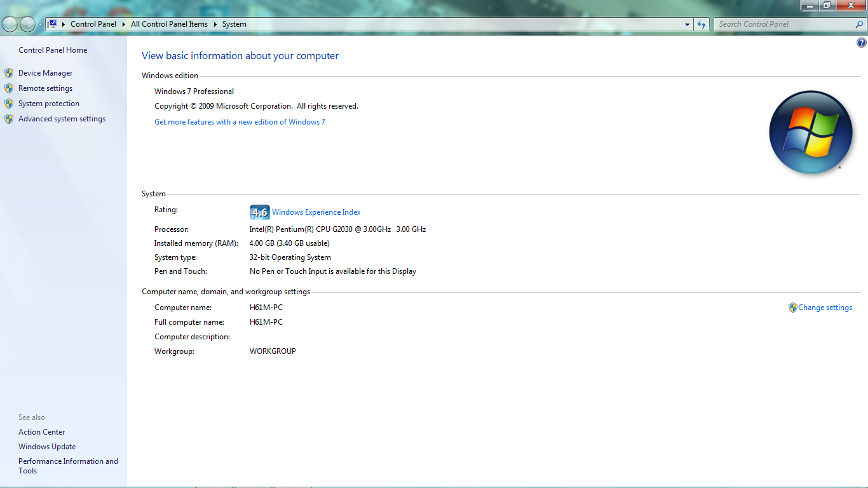The width and height of the screenshot is (868, 488).
Task: Expand arrow after All Control Panel Items
Action: click(215, 24)
